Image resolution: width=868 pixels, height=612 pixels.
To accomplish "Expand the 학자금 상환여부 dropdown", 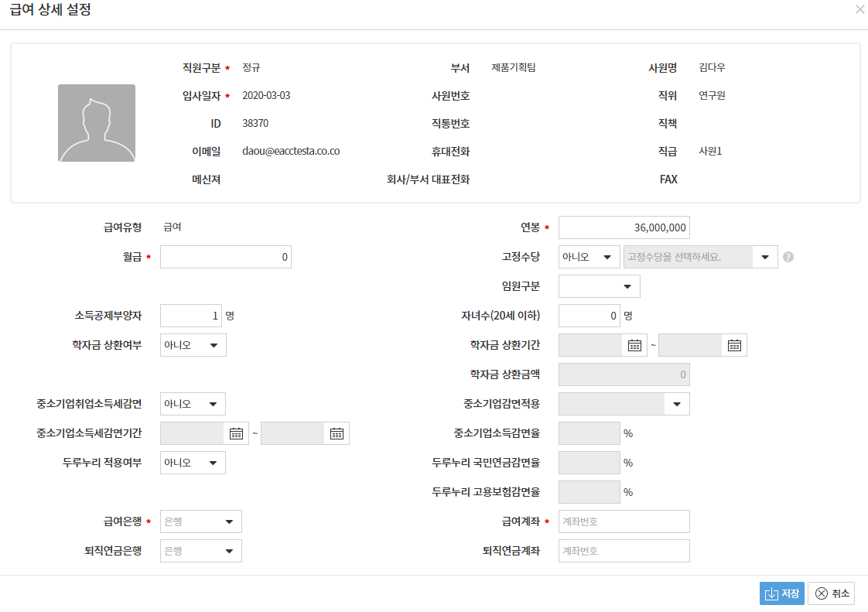I will 193,345.
